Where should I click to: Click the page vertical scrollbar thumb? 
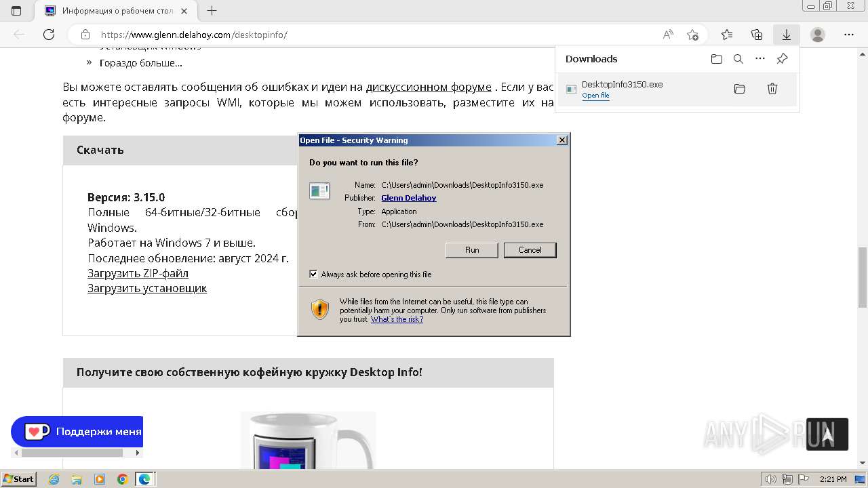coord(863,277)
